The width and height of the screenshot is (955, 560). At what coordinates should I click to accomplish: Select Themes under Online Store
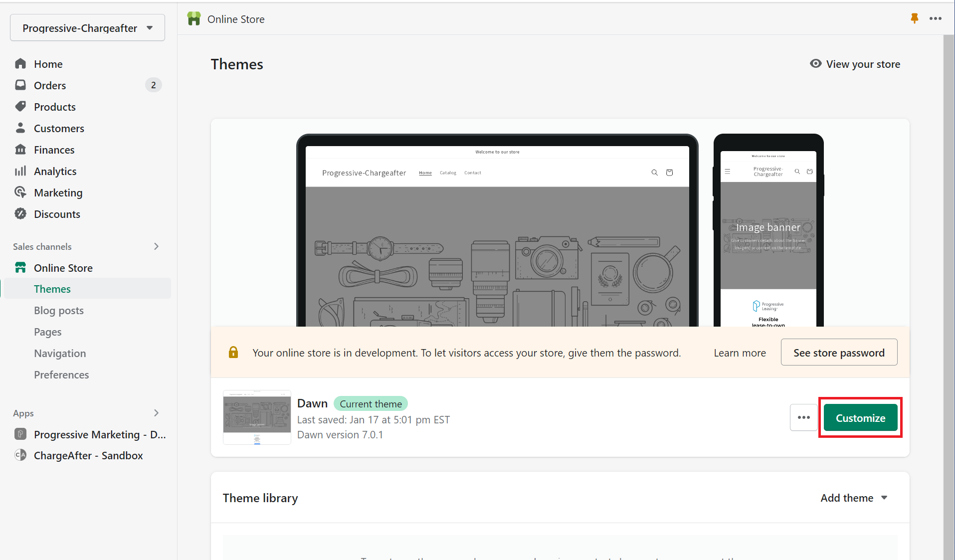pyautogui.click(x=87, y=289)
